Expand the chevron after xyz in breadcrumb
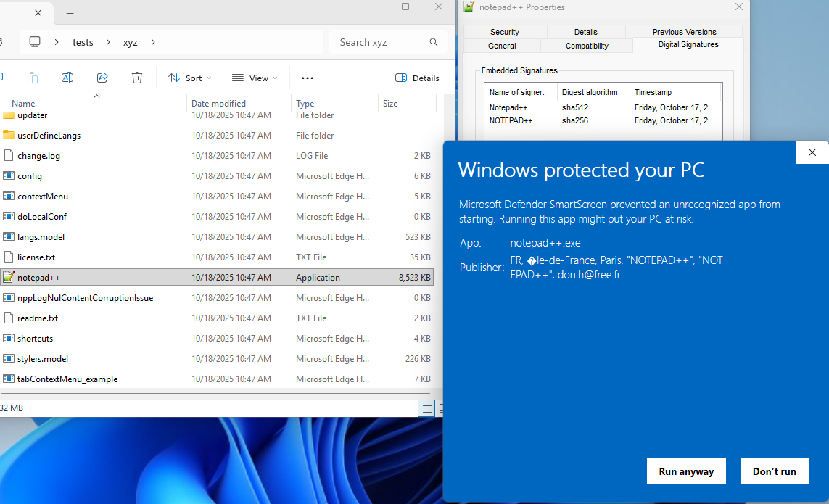Screen dimensions: 829x504 [153, 42]
